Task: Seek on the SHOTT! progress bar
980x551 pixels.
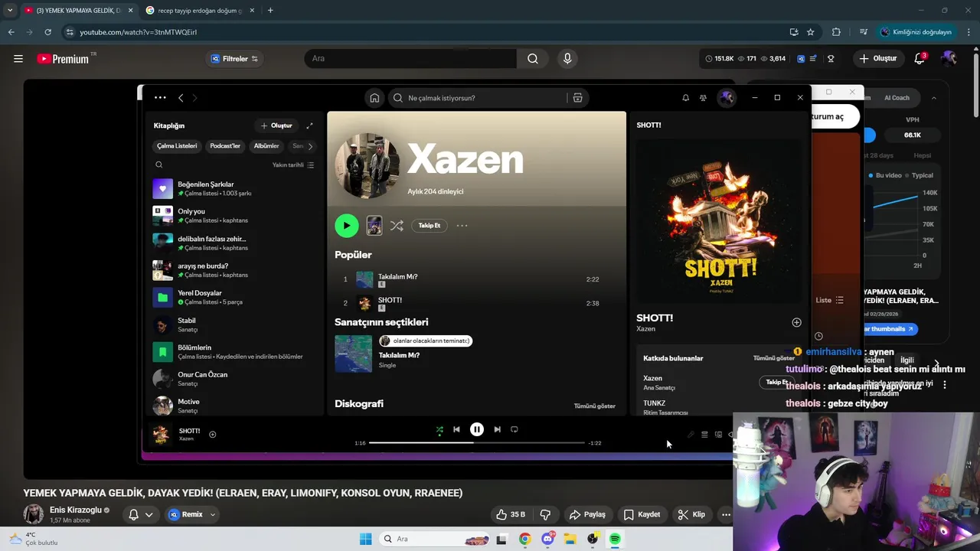Action: (477, 442)
